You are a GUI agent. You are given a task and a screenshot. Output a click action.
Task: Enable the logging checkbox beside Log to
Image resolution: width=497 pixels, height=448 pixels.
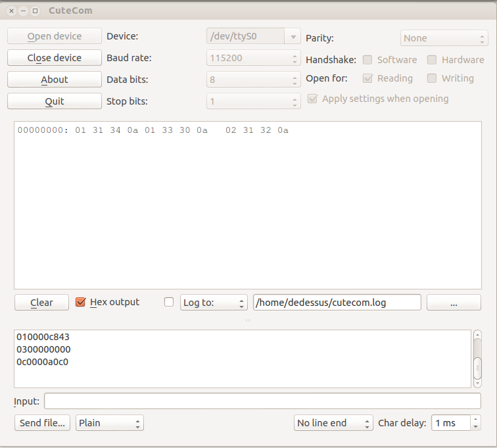[x=169, y=302]
